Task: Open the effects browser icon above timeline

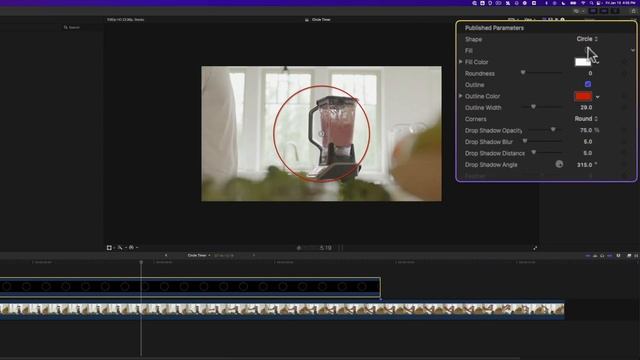Action: tap(629, 256)
